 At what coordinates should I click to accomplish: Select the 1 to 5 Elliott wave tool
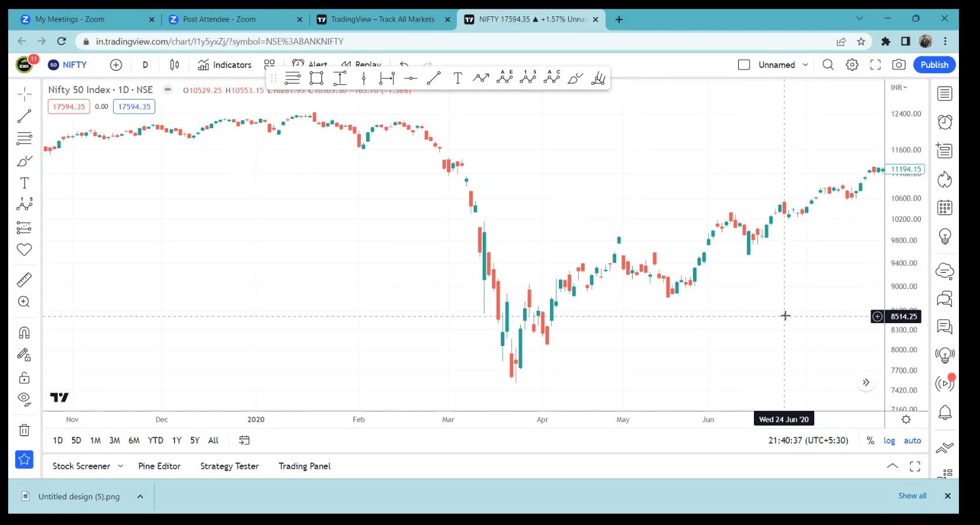click(x=528, y=77)
